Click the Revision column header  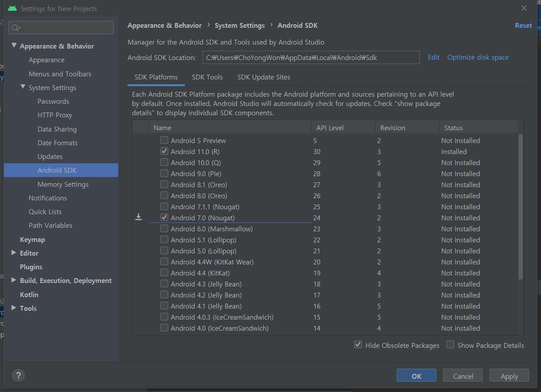[407, 128]
